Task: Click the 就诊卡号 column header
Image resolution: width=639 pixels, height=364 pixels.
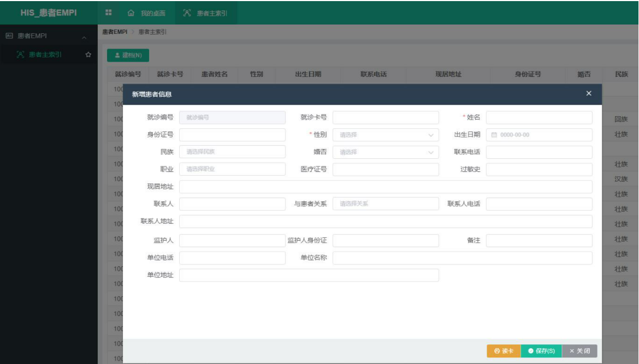Action: click(x=170, y=74)
